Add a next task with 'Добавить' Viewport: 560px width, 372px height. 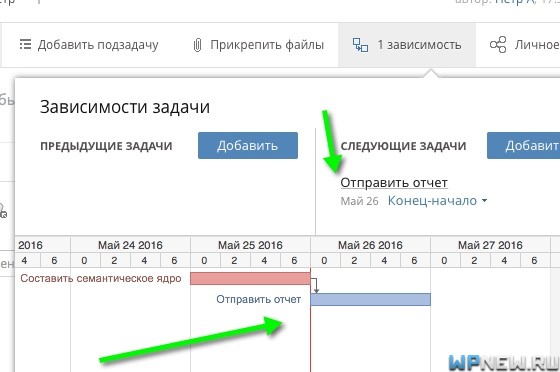pos(523,146)
